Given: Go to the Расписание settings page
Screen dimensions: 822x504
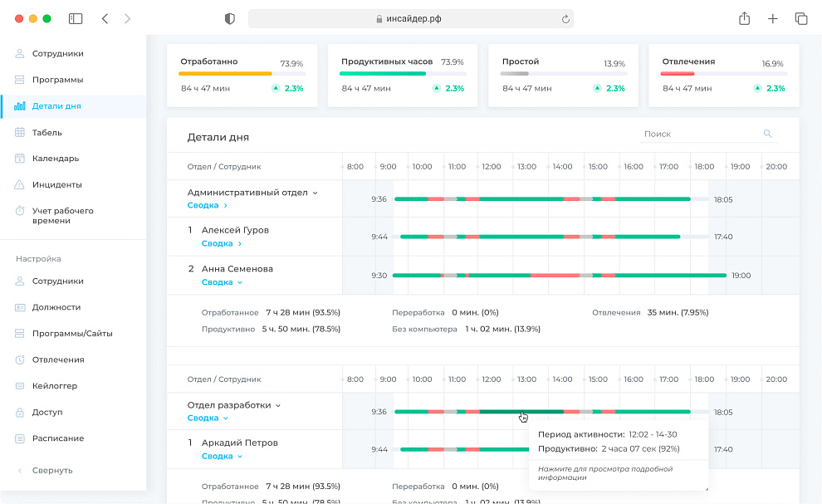Looking at the screenshot, I should click(x=57, y=438).
